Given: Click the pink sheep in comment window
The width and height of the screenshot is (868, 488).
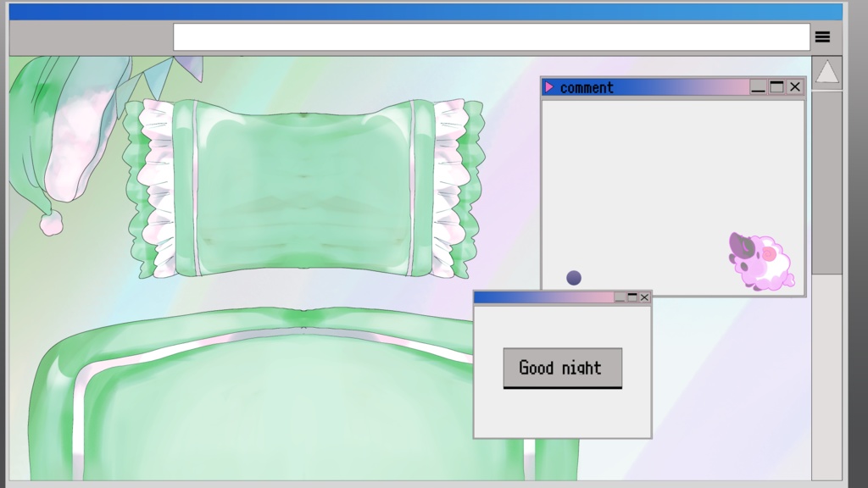Looking at the screenshot, I should 761,262.
